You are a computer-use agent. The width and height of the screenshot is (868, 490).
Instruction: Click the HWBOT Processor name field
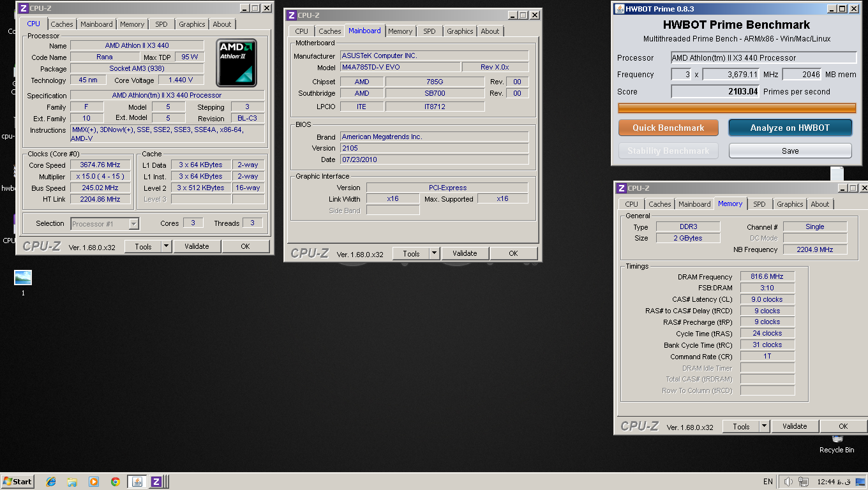(x=763, y=57)
